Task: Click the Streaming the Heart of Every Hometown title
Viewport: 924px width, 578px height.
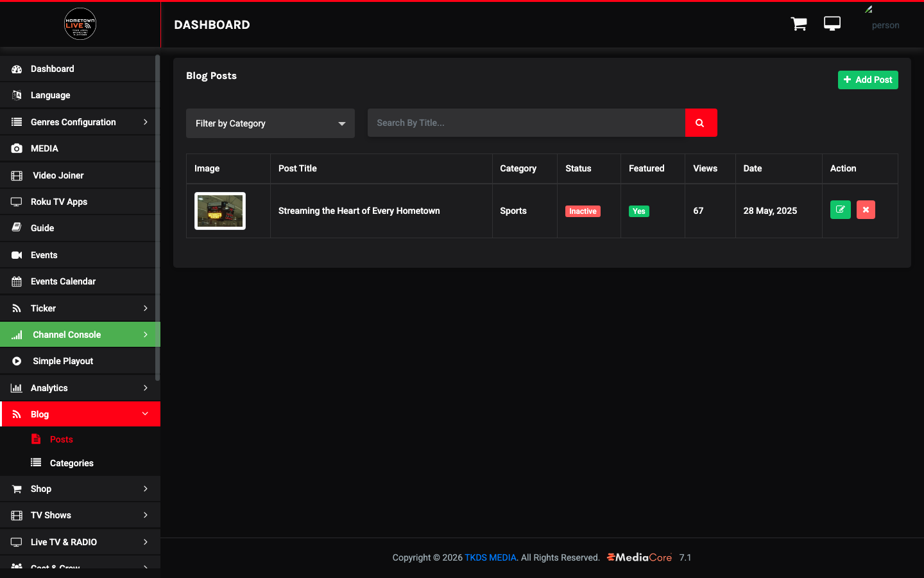Action: coord(359,211)
